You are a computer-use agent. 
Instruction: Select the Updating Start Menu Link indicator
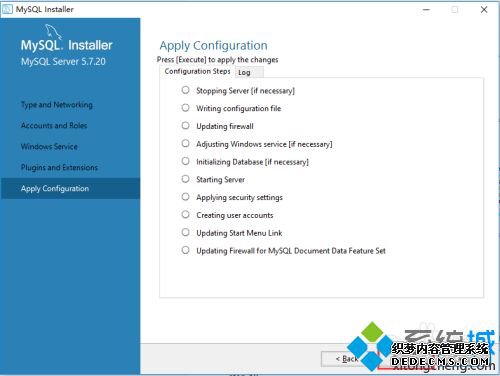(x=185, y=232)
